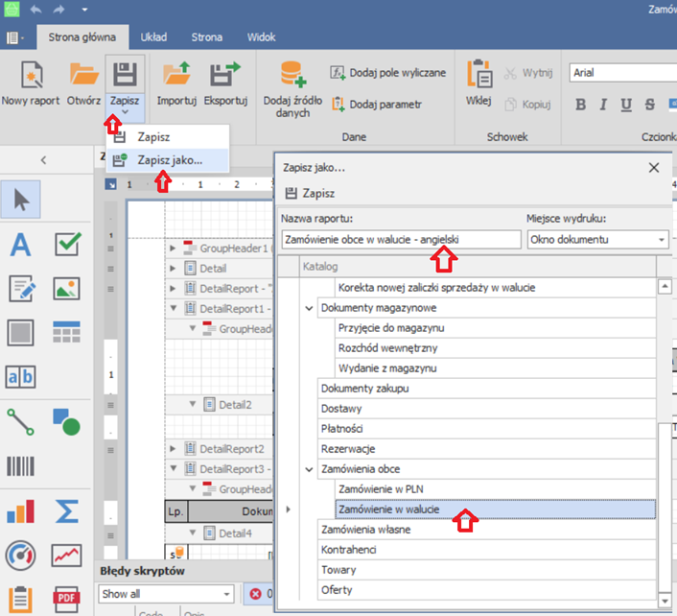Image resolution: width=677 pixels, height=616 pixels.
Task: Toggle bold text formatting
Action: 581,105
